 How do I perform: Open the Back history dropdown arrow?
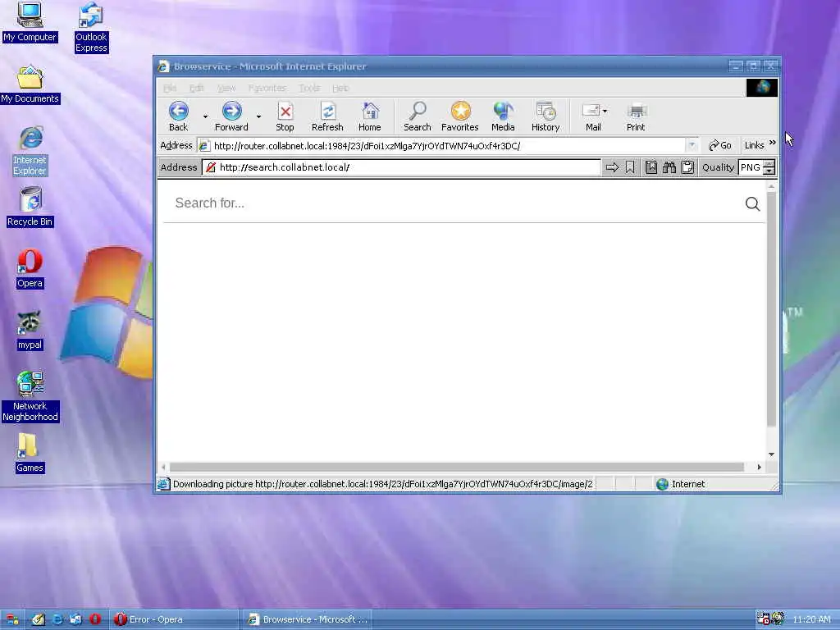coord(205,116)
